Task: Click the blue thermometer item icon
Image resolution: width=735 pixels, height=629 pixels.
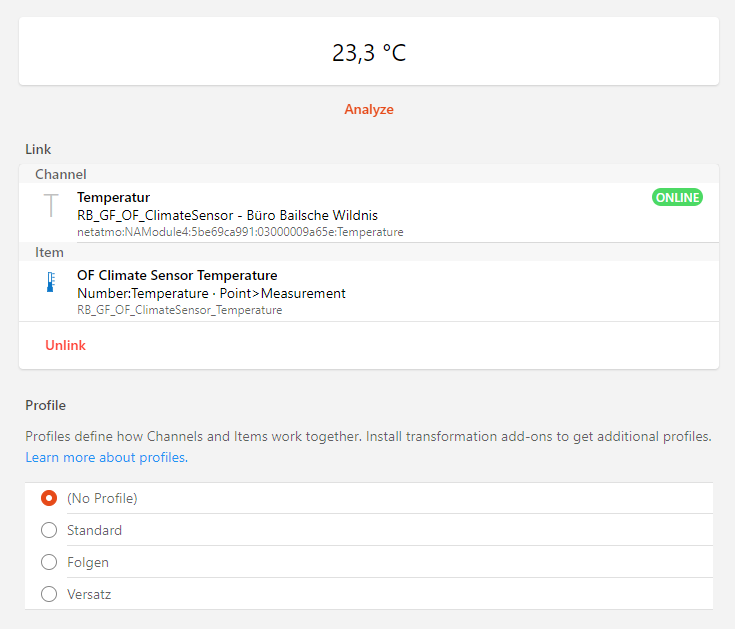Action: [x=51, y=283]
